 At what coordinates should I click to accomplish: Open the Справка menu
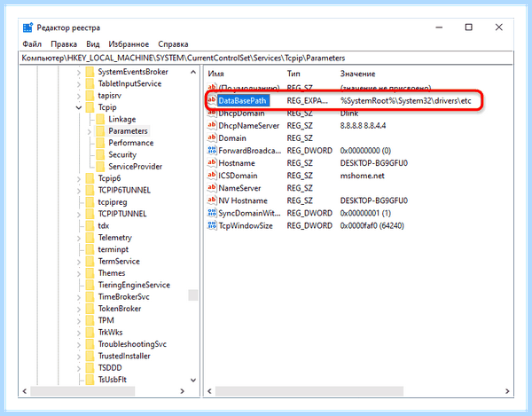(173, 44)
